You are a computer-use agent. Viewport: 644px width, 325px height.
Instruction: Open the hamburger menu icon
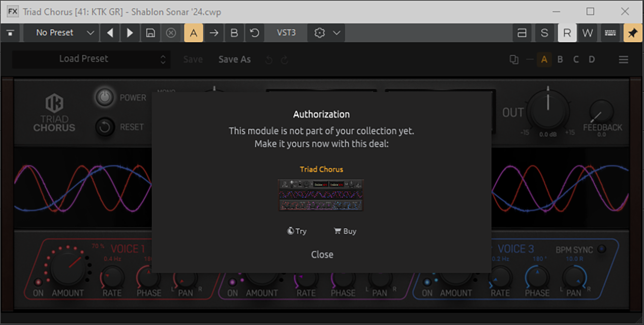(624, 59)
